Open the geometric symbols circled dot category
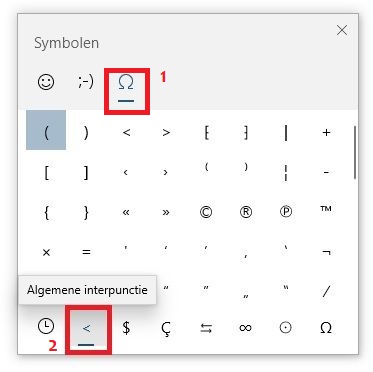Viewport: 373px width, 372px height. click(285, 328)
